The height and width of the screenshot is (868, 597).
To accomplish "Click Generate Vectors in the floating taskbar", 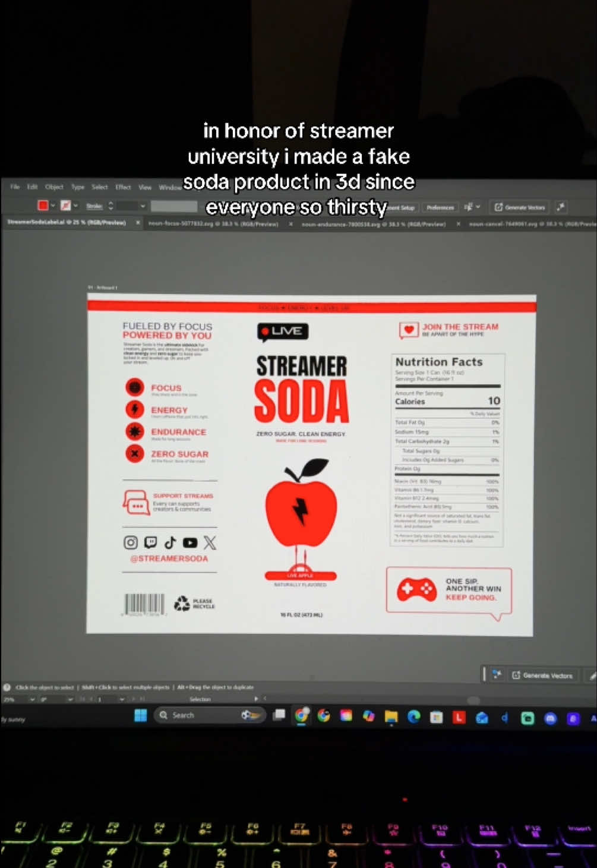I will tap(542, 676).
